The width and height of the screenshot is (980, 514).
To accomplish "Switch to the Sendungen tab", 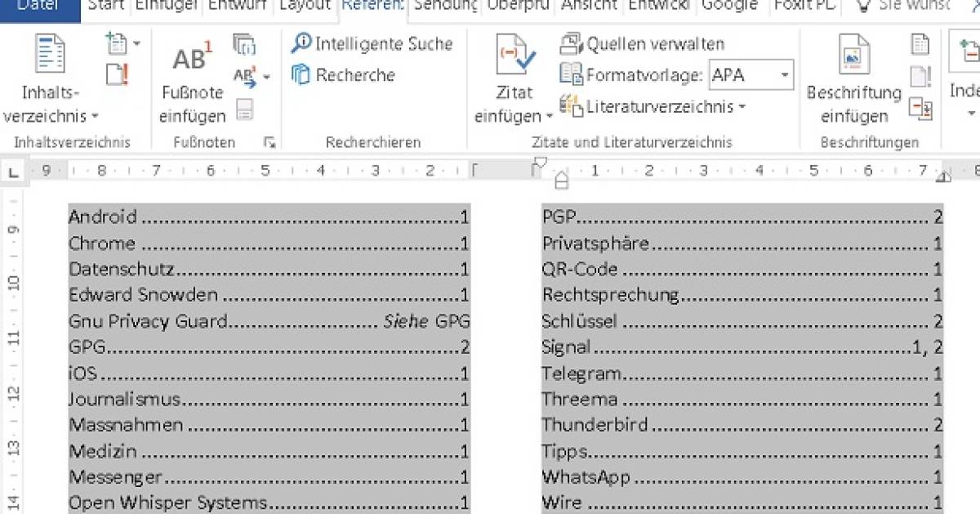I will tap(446, 7).
